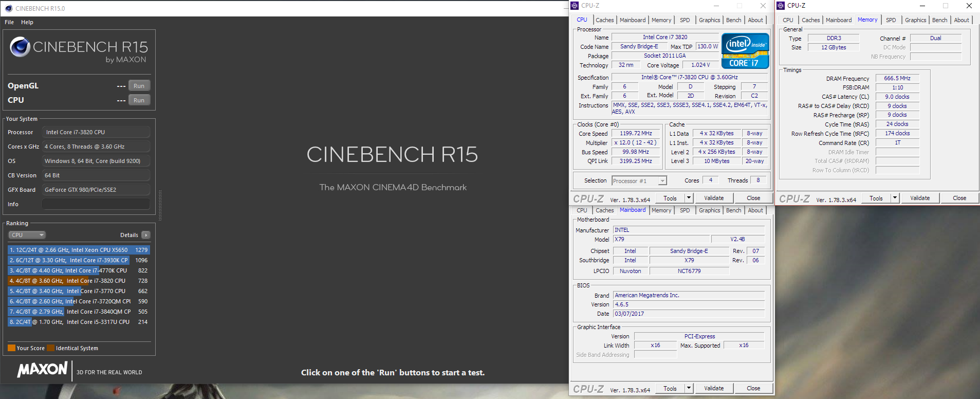Select ranking row Intel Core i5-3317U
The image size is (980, 399).
[79, 322]
